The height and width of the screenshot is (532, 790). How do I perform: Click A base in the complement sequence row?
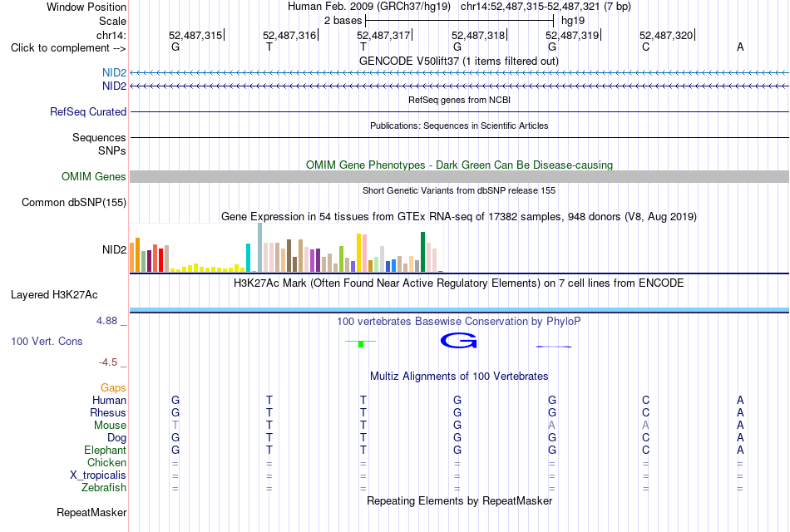click(739, 47)
